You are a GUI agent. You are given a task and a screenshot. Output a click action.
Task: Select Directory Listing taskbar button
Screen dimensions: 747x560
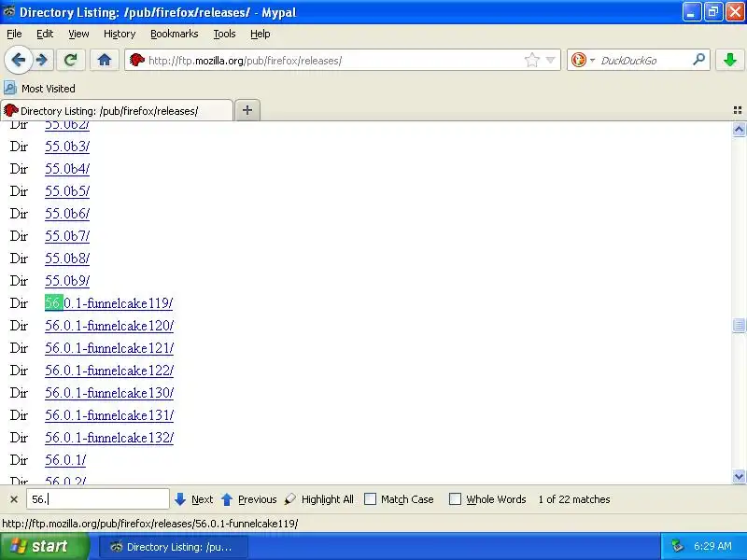tap(174, 547)
